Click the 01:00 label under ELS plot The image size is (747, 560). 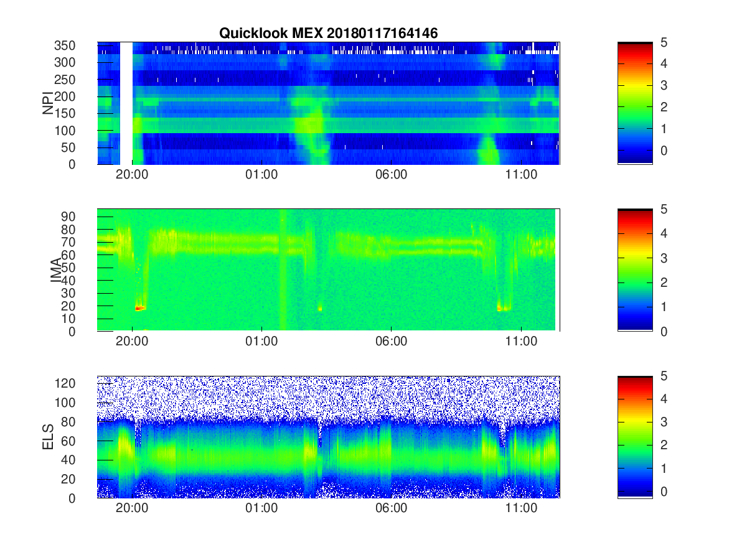pos(261,509)
